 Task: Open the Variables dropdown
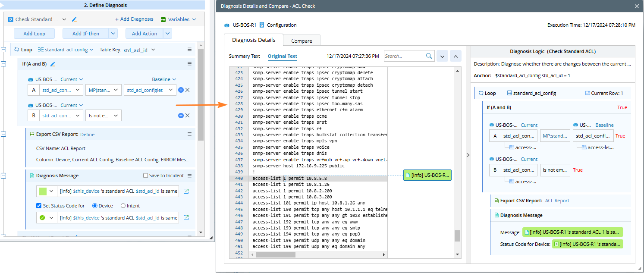(178, 19)
